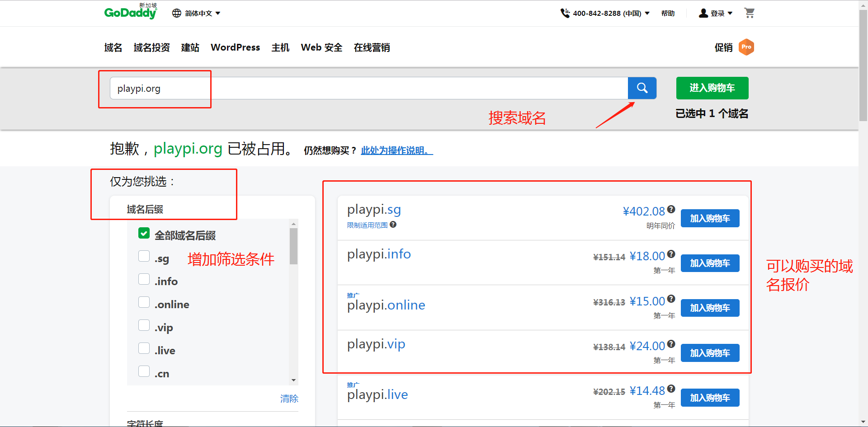Click the suffix list scrollbar thumb
This screenshot has height=427, width=868.
tap(293, 246)
